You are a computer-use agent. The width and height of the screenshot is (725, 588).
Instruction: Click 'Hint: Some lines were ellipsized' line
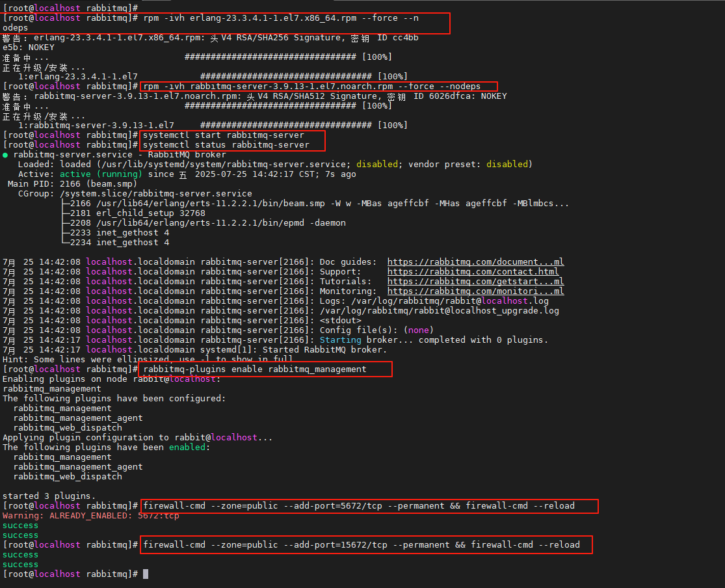click(148, 360)
